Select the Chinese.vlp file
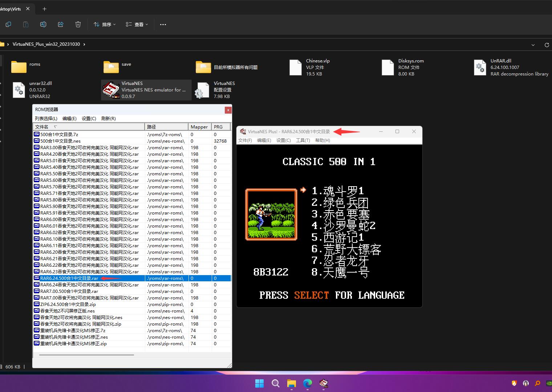 point(309,67)
